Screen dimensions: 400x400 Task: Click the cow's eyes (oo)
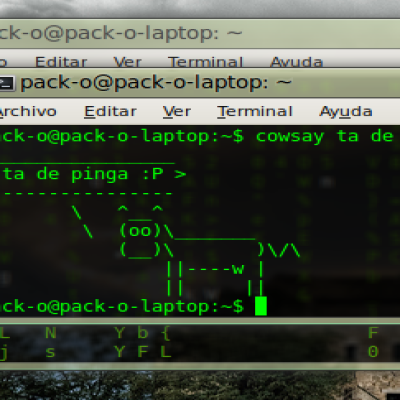pos(140,231)
